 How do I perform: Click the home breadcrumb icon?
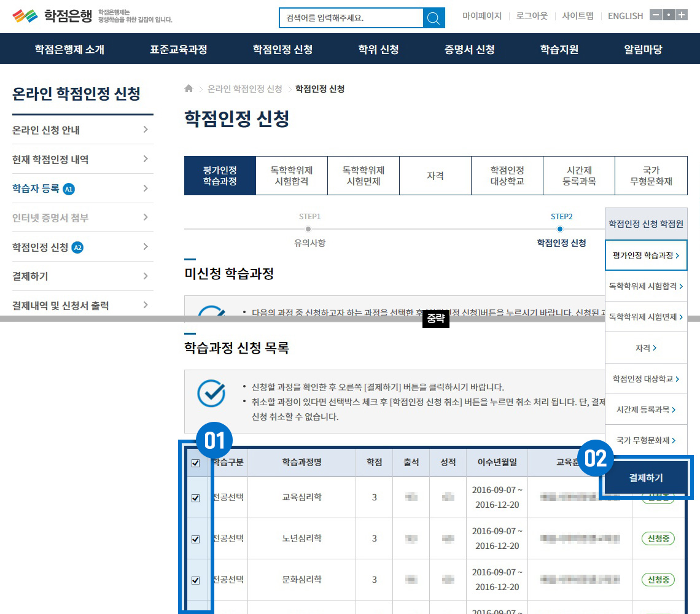point(189,89)
